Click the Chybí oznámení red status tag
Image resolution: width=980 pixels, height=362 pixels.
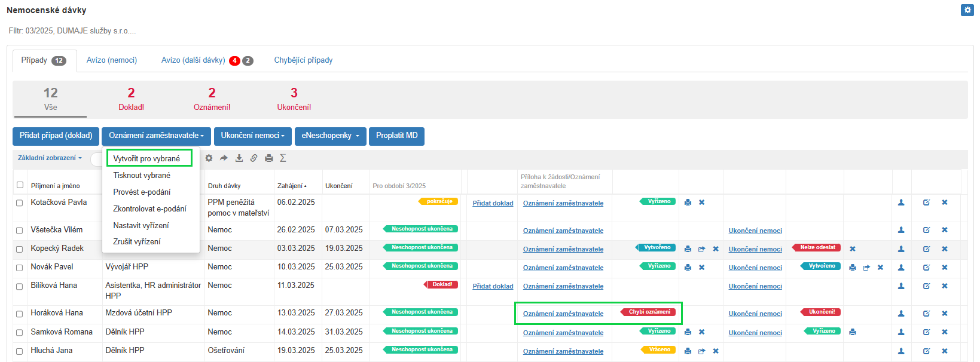coord(649,312)
